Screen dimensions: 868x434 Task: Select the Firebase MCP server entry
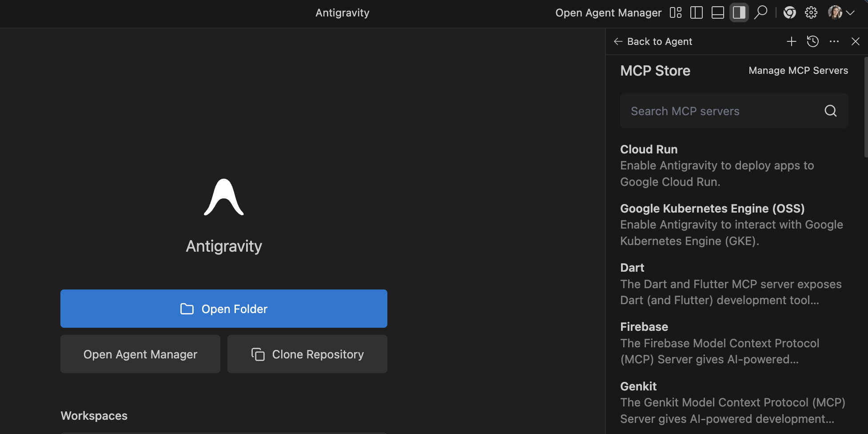734,343
